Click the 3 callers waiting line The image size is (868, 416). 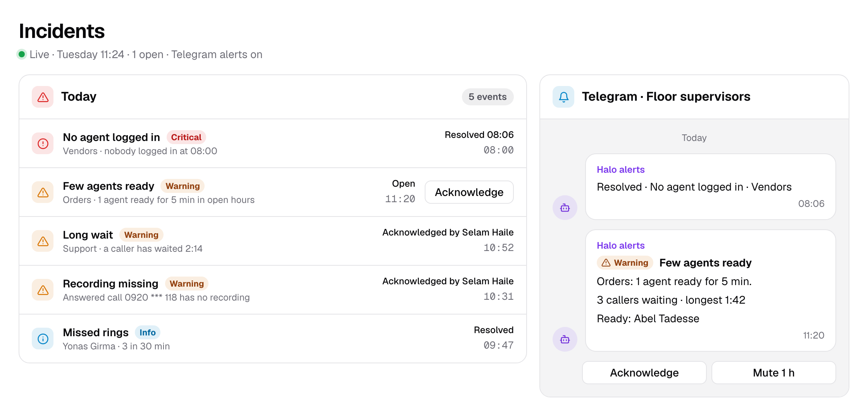click(671, 300)
